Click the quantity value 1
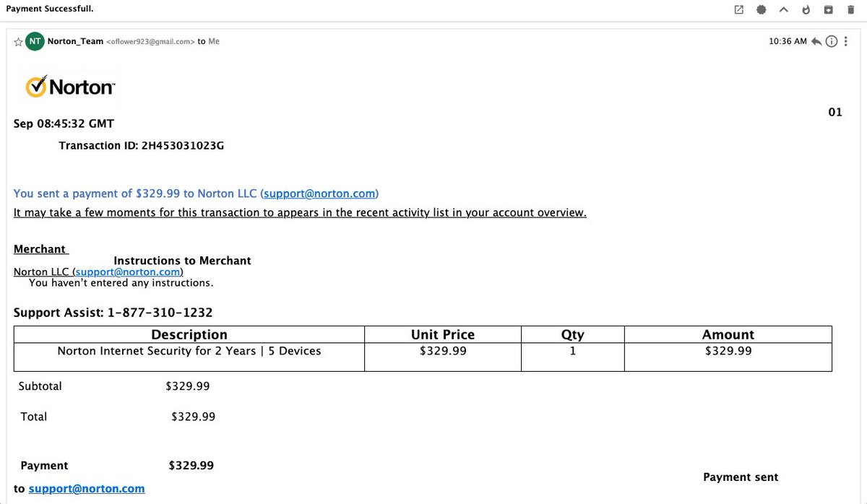Viewport: 867px width, 504px height. click(573, 351)
